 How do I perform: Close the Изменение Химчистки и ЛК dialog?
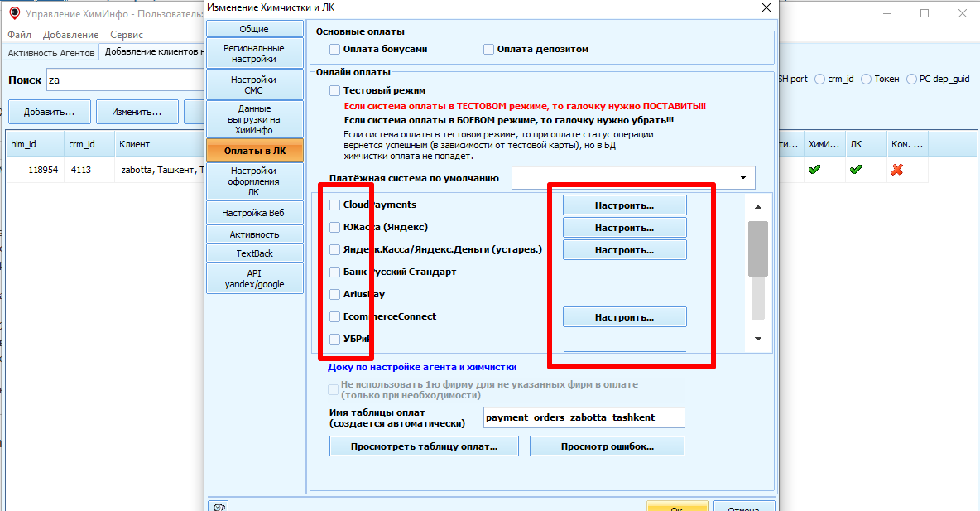[x=765, y=8]
